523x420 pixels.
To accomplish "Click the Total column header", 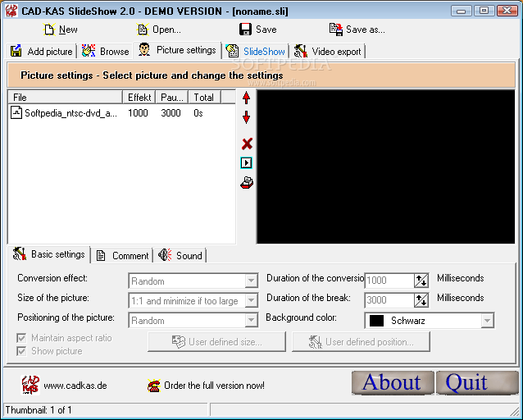I will 204,97.
